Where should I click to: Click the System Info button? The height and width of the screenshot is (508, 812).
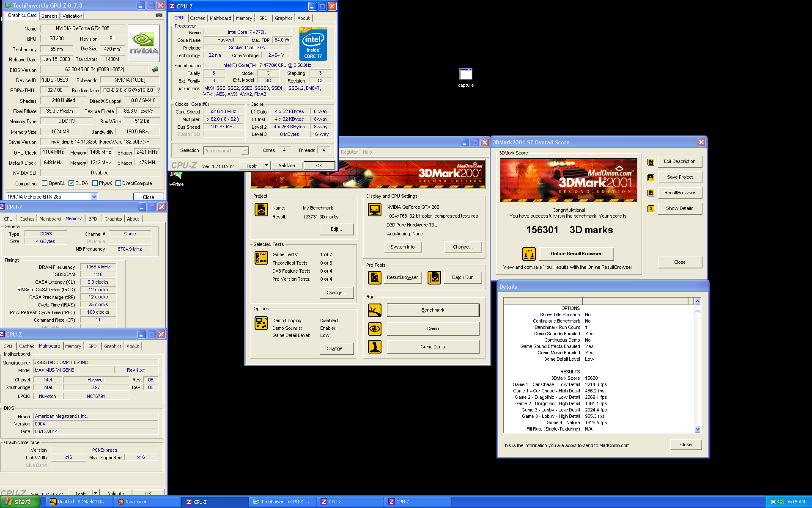pyautogui.click(x=403, y=247)
